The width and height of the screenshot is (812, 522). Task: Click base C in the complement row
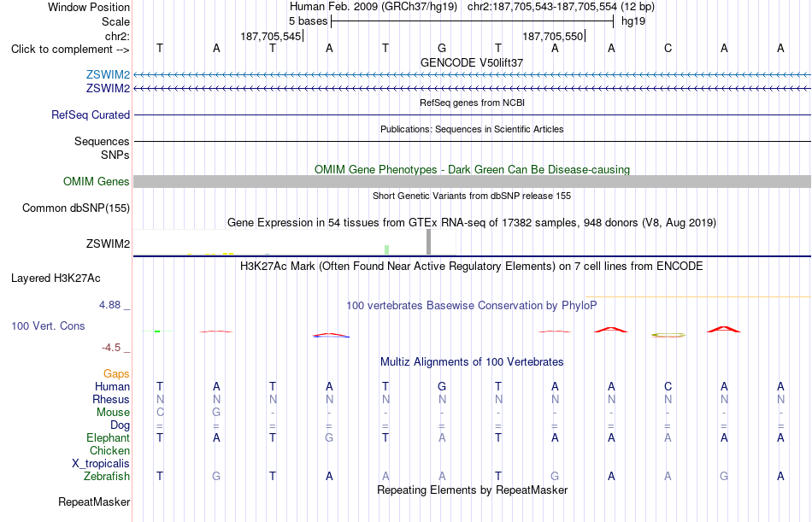click(x=668, y=48)
